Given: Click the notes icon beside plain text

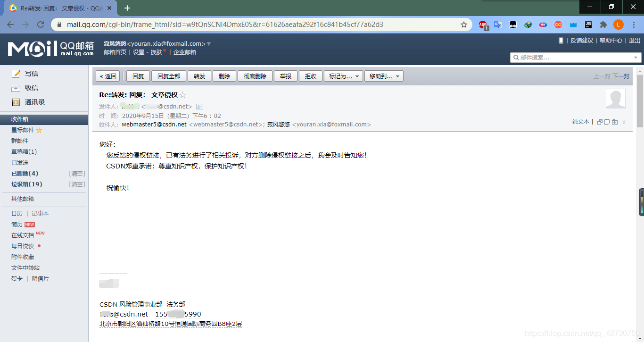Looking at the screenshot, I should [607, 122].
